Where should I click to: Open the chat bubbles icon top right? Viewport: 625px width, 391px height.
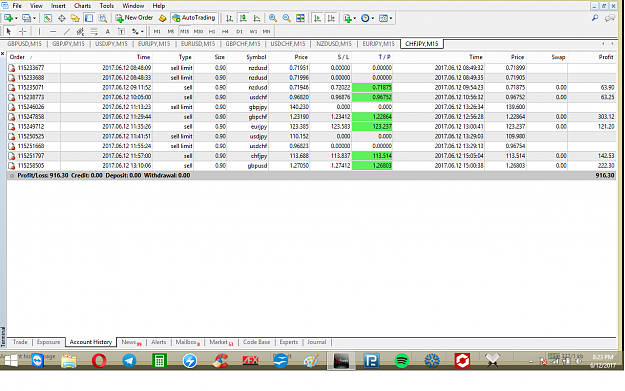point(609,18)
